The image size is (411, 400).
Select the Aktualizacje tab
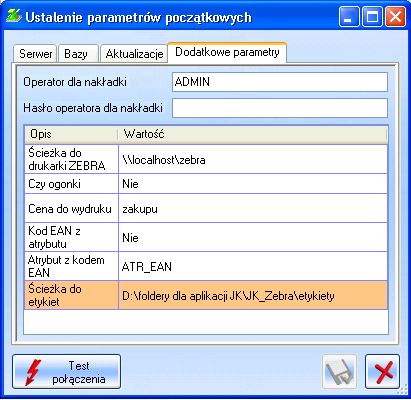(x=134, y=54)
